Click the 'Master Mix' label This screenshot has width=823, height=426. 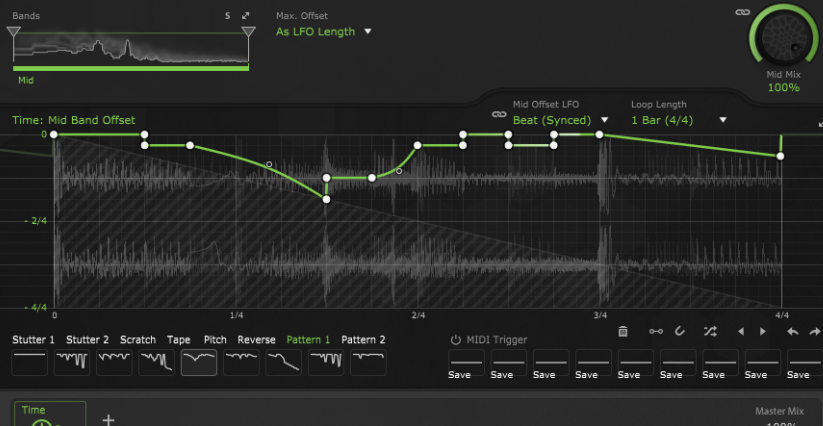coord(779,411)
